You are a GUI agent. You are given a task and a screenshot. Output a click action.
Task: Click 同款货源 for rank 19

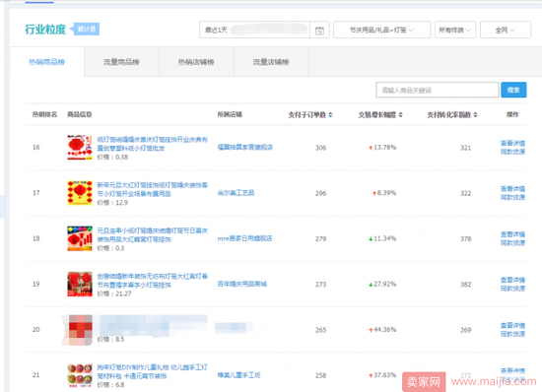pyautogui.click(x=512, y=289)
